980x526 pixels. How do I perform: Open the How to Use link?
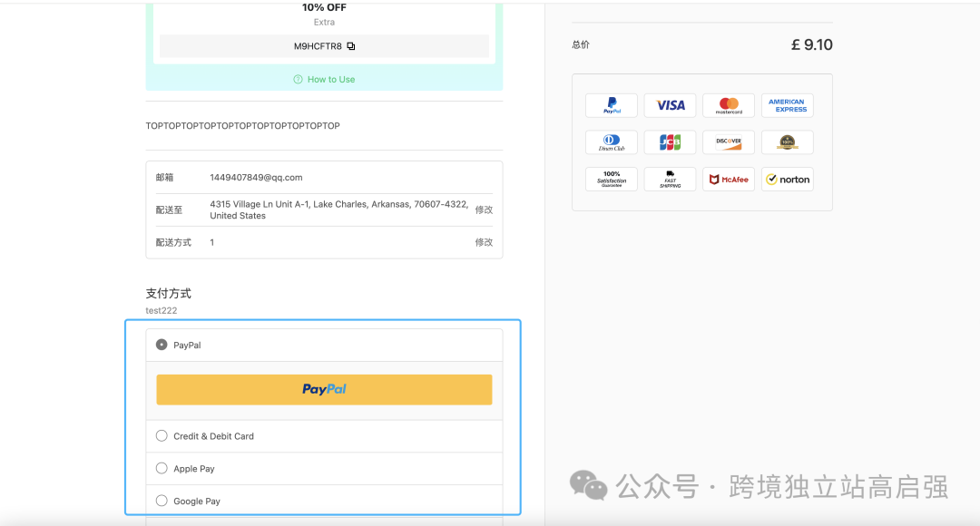point(331,79)
